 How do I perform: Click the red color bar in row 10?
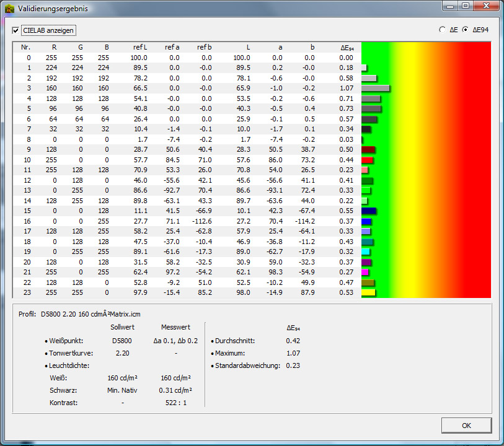click(367, 160)
